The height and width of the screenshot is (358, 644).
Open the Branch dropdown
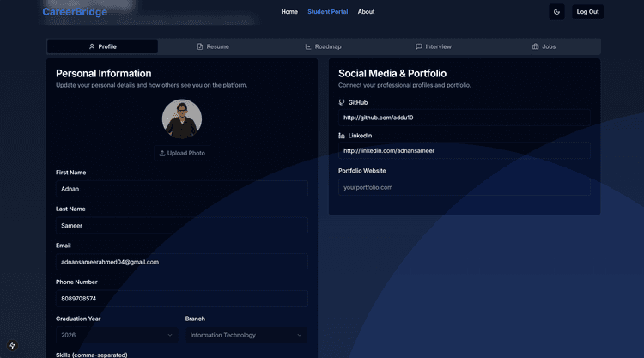tap(246, 335)
